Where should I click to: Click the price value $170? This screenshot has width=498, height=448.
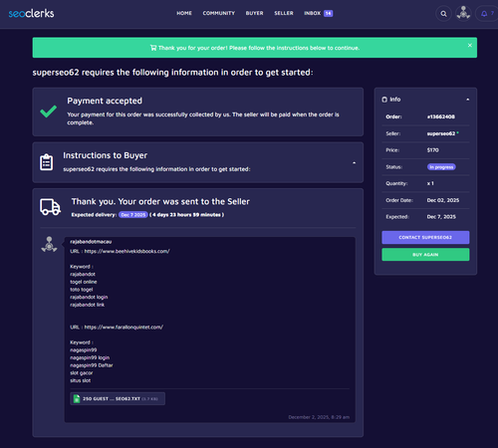[432, 150]
